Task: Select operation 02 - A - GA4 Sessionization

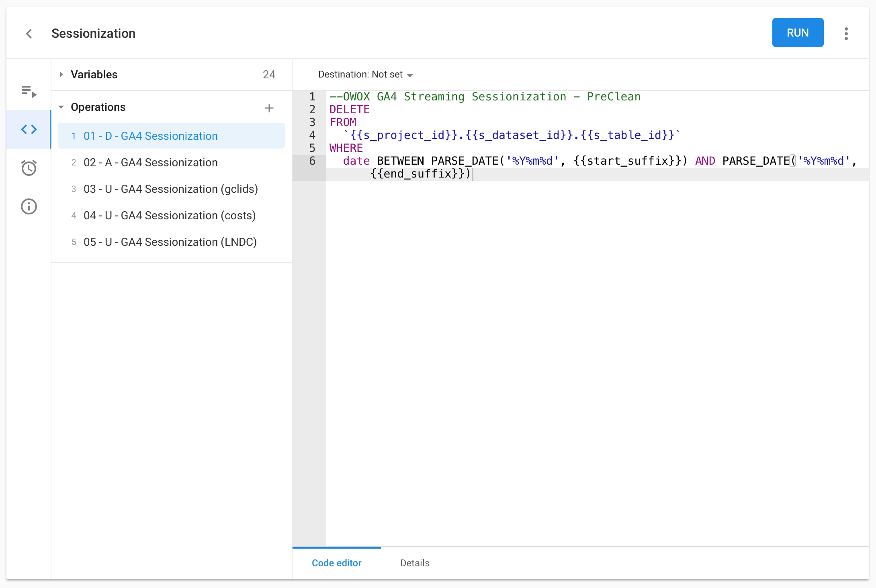Action: (172, 162)
